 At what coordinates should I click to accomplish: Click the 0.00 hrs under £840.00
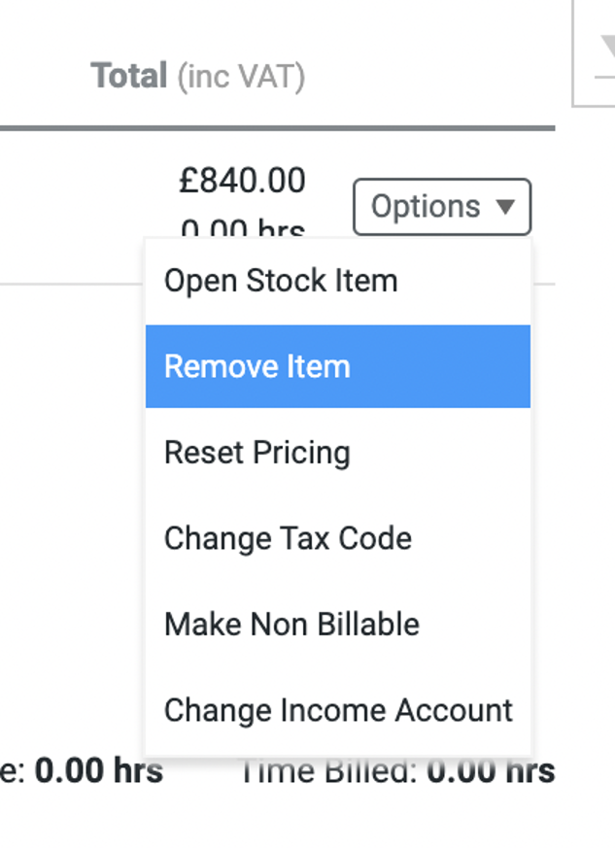pyautogui.click(x=242, y=229)
